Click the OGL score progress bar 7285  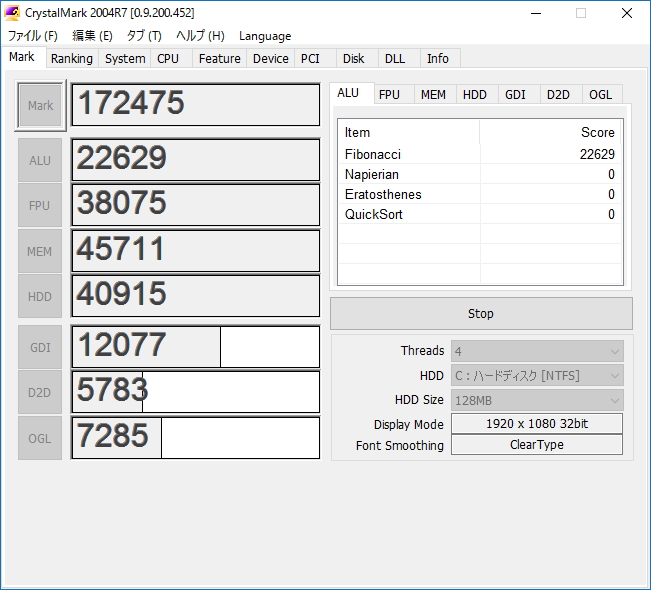[196, 438]
